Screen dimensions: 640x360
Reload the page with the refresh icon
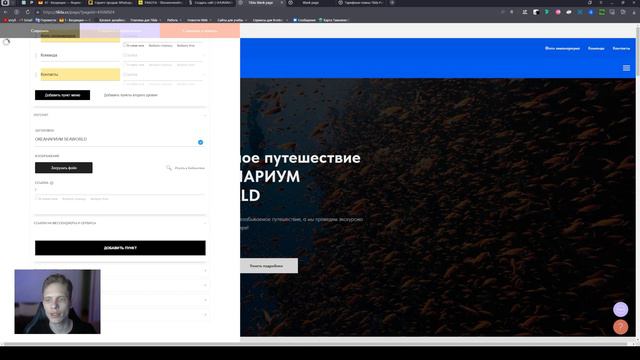click(27, 12)
